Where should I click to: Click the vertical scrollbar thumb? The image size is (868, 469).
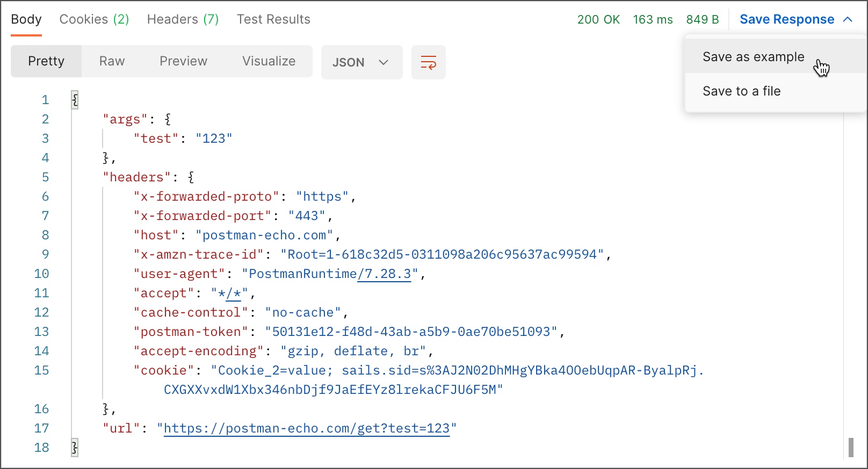coord(851,447)
